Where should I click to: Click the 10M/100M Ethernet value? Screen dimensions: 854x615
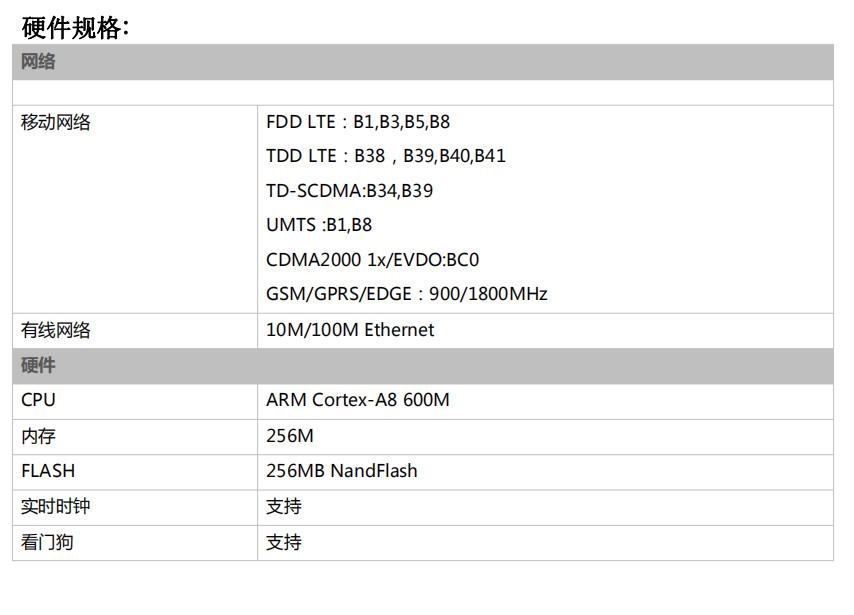coord(350,330)
